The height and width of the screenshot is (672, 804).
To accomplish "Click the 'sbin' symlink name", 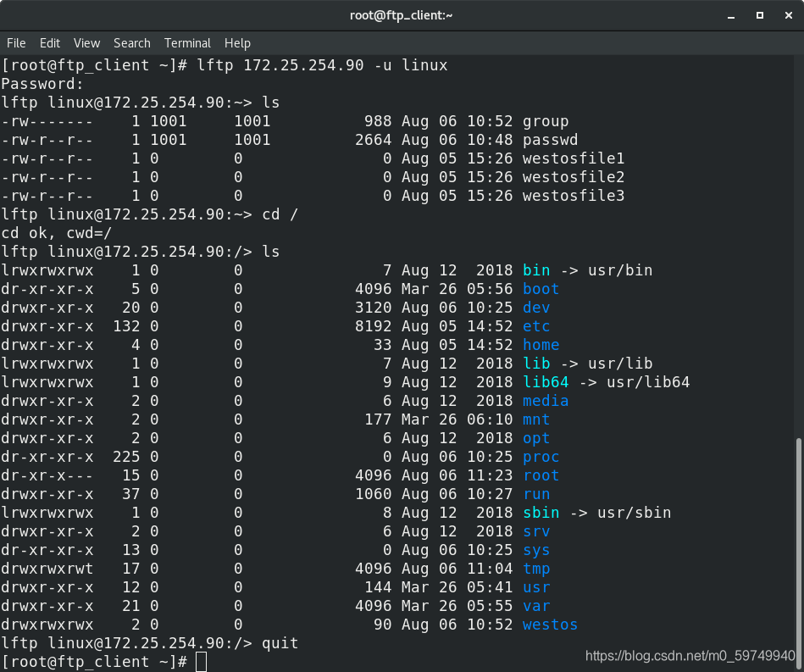I will click(541, 513).
